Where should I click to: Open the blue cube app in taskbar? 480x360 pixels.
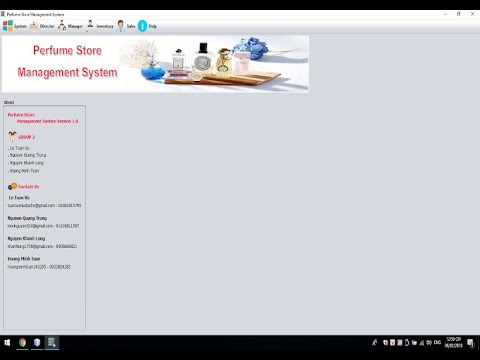point(37,343)
